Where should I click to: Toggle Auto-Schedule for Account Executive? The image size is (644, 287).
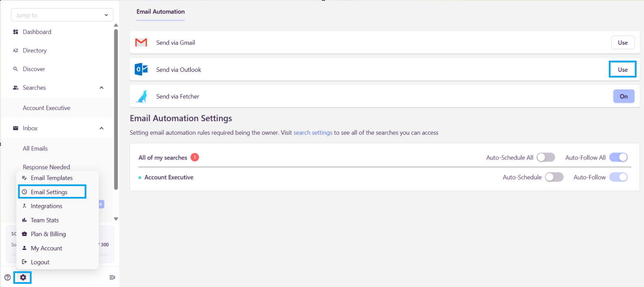click(554, 177)
